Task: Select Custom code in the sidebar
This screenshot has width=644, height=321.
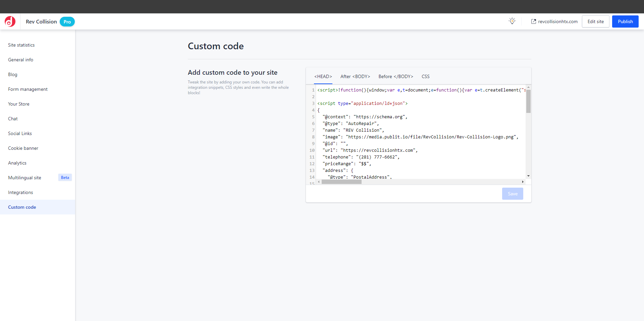Action: (x=38, y=207)
